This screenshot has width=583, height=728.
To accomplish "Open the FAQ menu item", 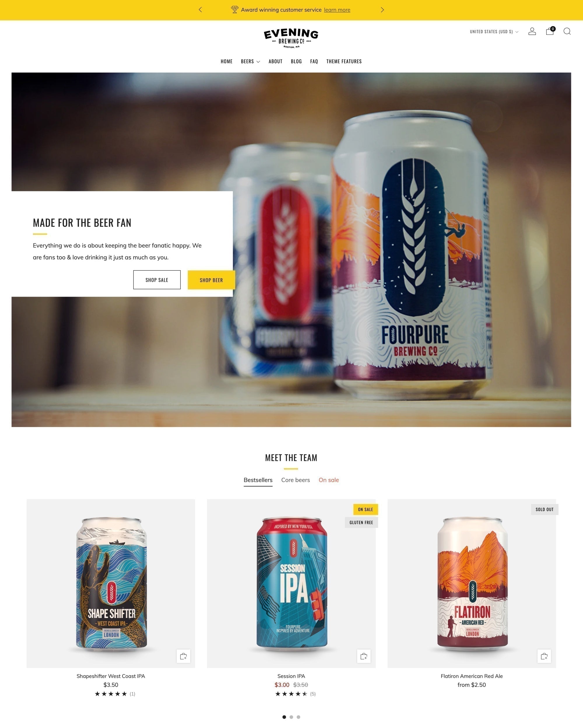I will pos(314,61).
